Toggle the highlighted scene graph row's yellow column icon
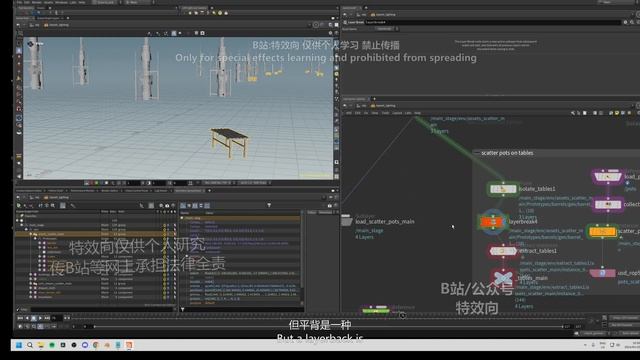The image size is (640, 360). [x=165, y=234]
